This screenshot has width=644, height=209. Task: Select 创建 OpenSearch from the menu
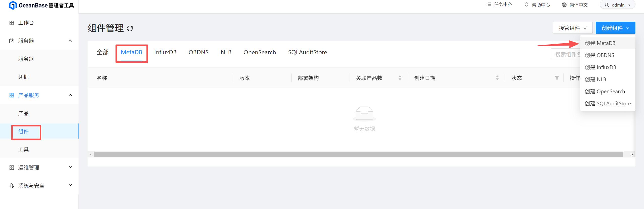(608, 92)
